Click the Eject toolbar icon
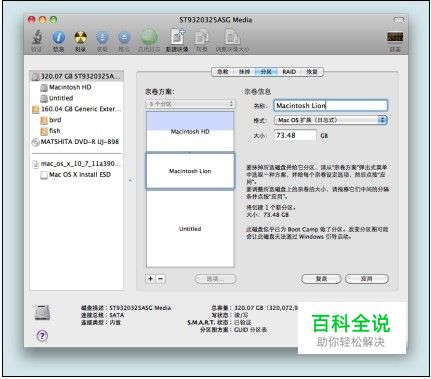 124,37
